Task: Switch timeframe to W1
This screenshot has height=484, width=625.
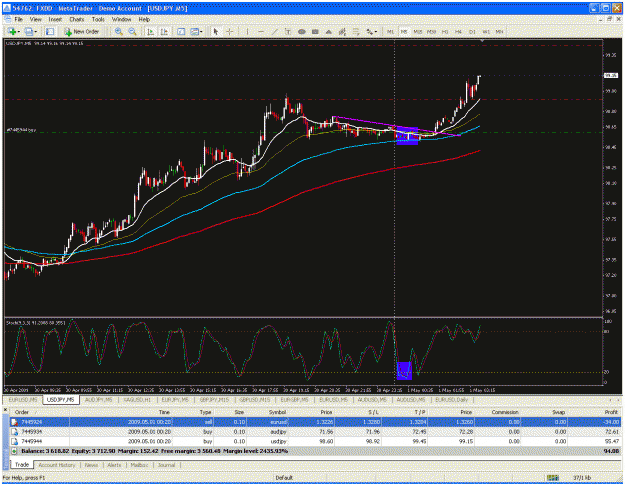Action: click(x=486, y=31)
